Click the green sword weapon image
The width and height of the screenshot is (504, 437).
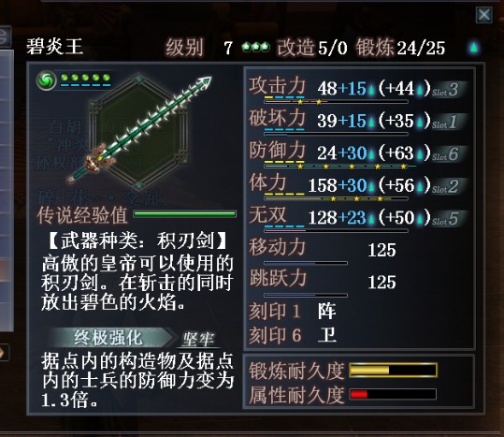pos(139,130)
